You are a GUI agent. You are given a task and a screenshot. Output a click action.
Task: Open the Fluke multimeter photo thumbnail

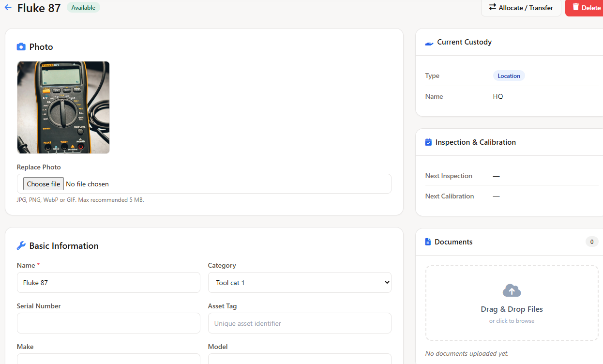[x=63, y=107]
